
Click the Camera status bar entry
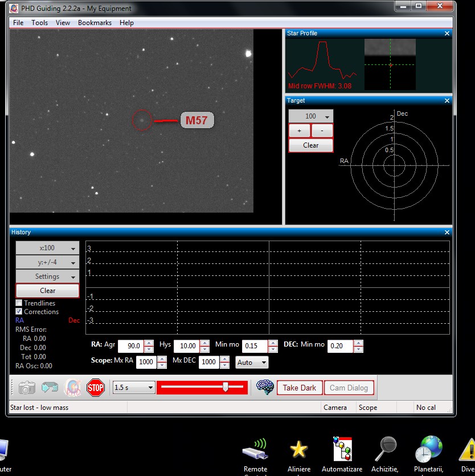click(x=335, y=408)
